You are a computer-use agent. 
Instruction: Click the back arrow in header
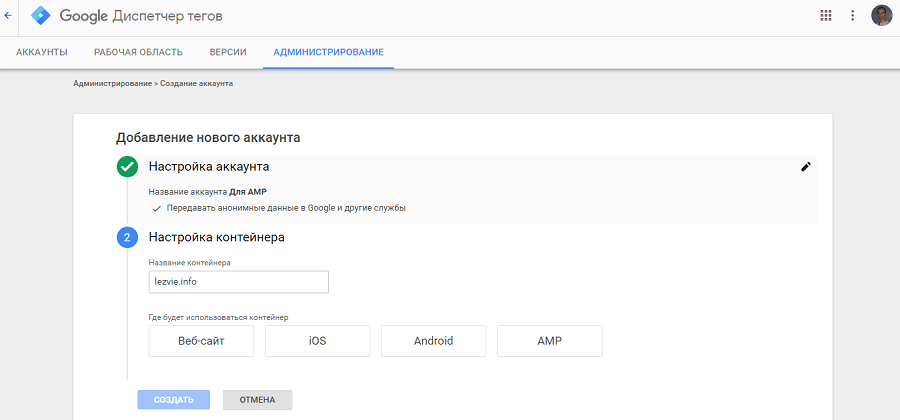[x=9, y=16]
